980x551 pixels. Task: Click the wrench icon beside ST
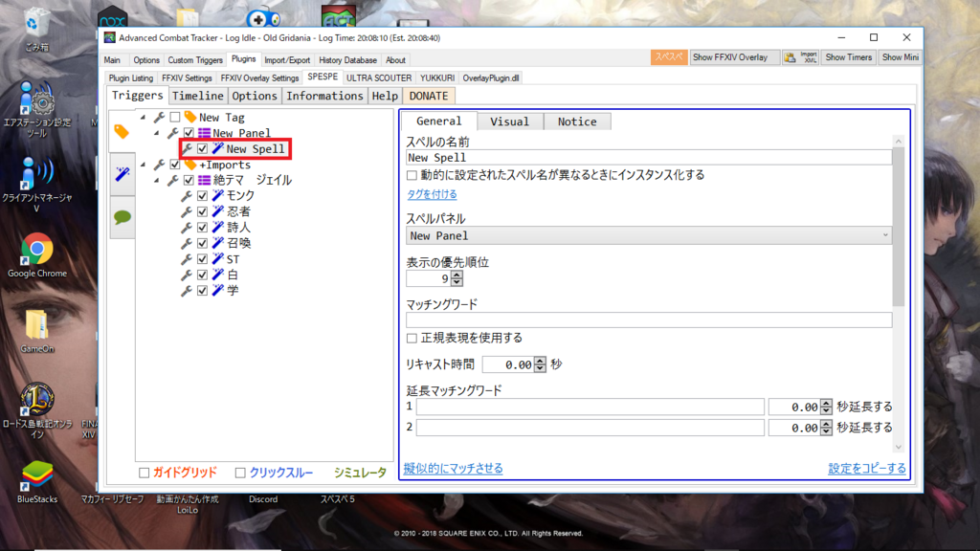[187, 259]
